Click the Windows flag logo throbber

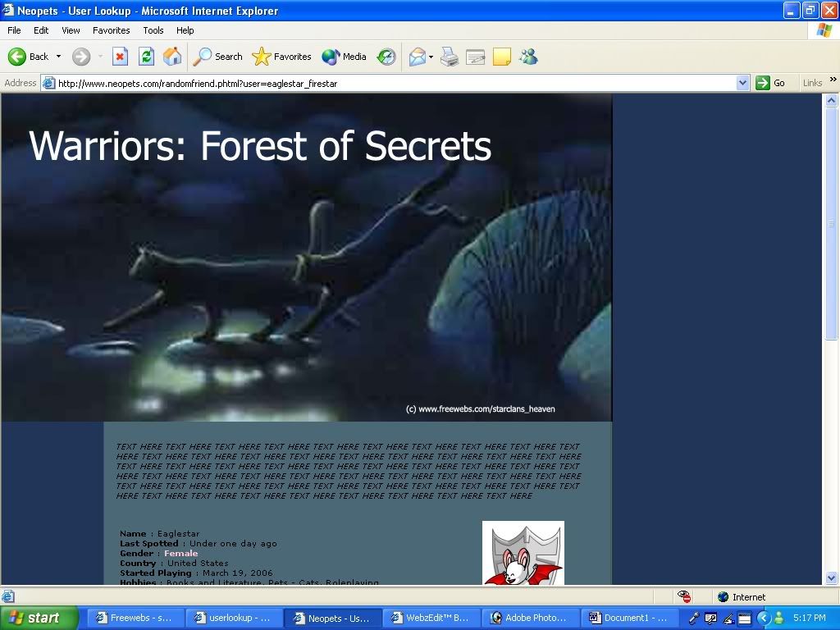click(824, 30)
